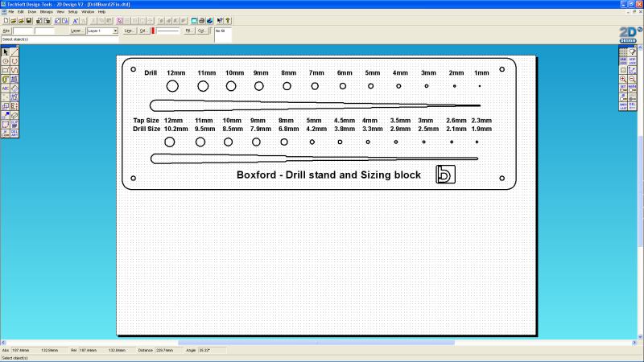Click the fill Col... colour button
The width and height of the screenshot is (644, 362).
click(202, 31)
